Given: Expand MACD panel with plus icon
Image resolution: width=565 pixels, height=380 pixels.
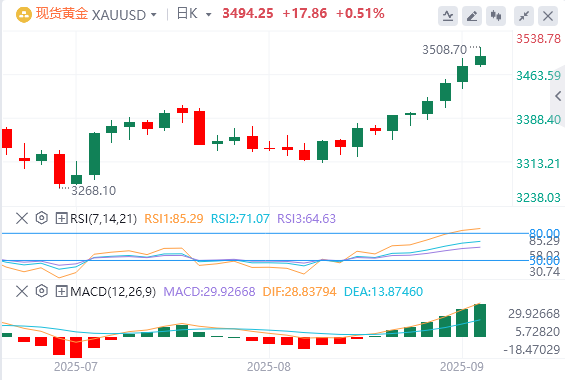Looking at the screenshot, I should pyautogui.click(x=62, y=291).
